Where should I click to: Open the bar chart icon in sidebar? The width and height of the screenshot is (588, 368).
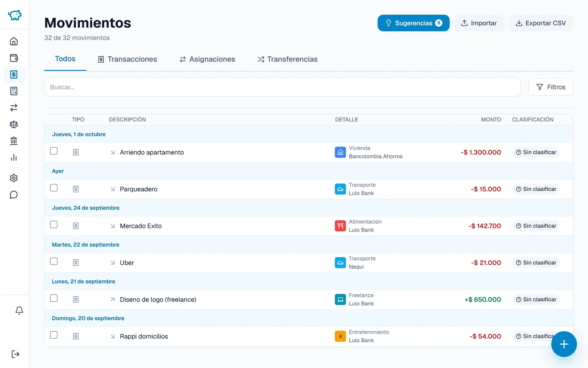click(x=14, y=158)
